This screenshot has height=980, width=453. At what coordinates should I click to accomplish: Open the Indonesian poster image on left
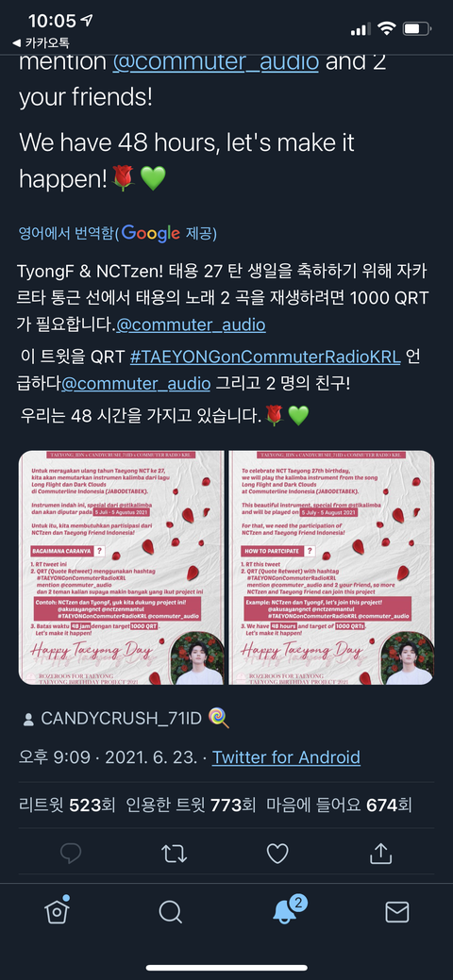coord(122,568)
